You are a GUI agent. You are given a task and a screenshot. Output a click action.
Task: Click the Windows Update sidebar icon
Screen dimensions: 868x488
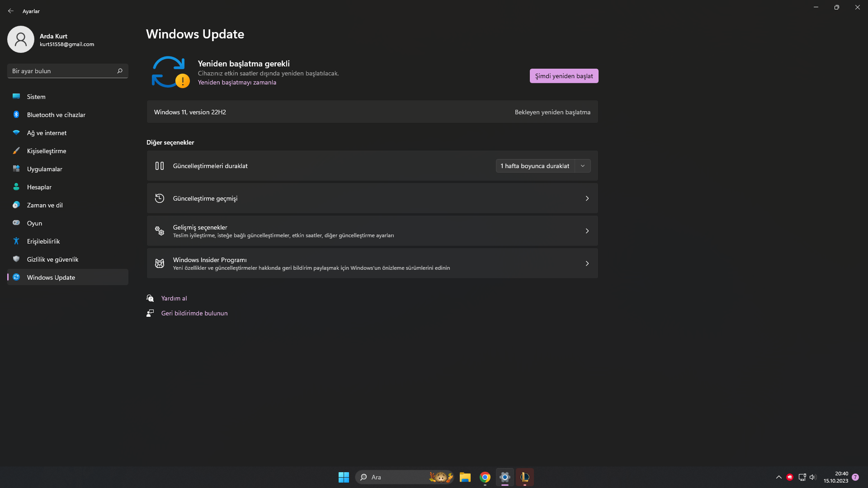[16, 277]
